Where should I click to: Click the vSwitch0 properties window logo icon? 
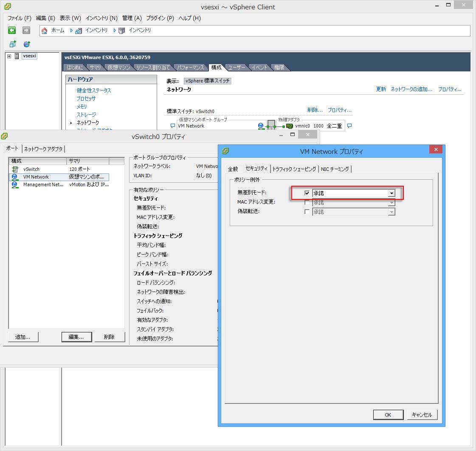[4, 136]
